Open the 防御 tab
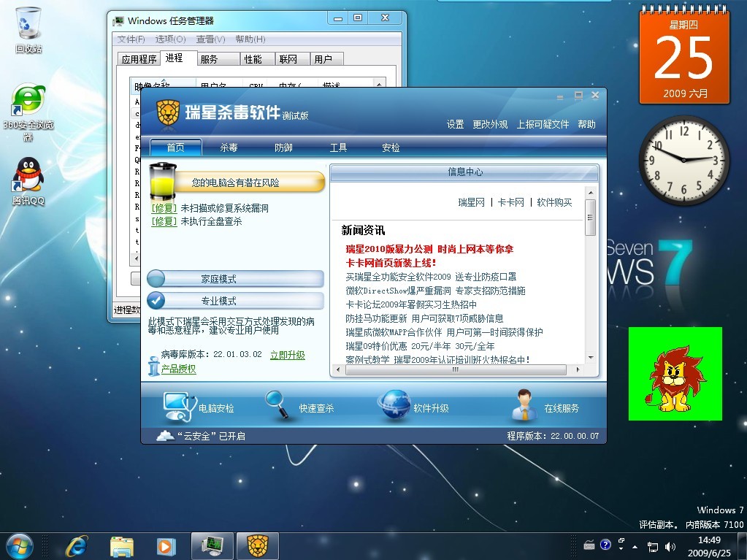747x560 pixels. tap(283, 147)
